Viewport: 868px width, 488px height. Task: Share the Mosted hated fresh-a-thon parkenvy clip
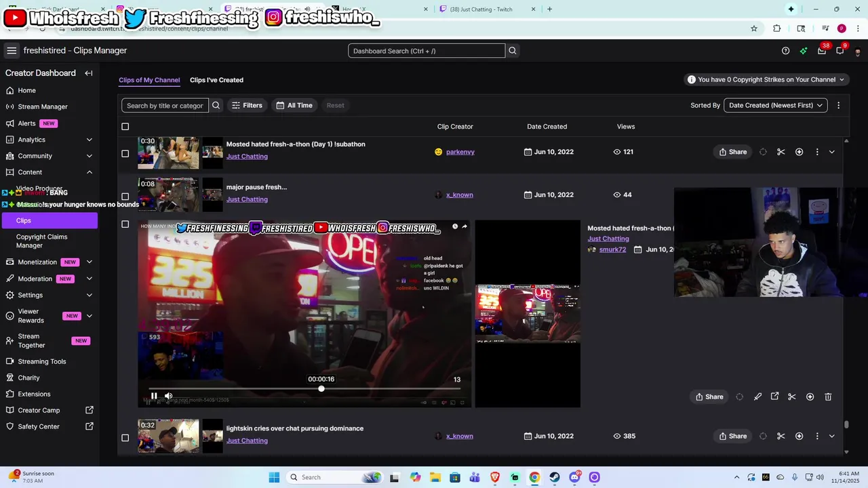point(732,152)
